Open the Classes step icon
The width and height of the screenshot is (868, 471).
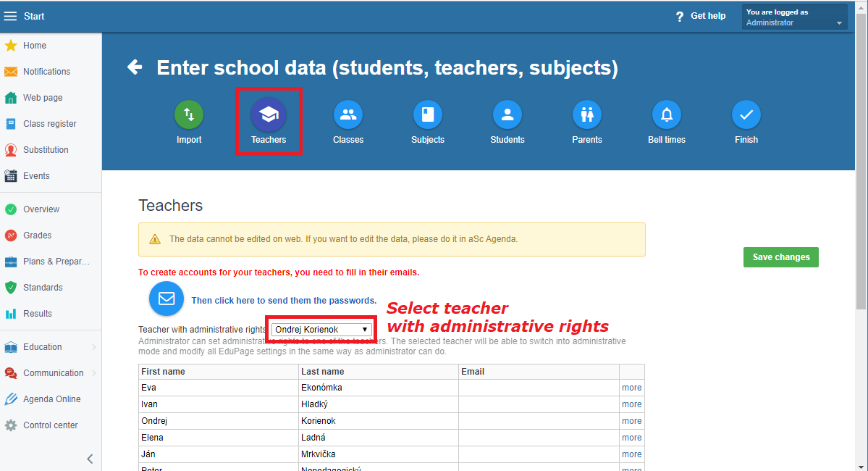point(348,114)
